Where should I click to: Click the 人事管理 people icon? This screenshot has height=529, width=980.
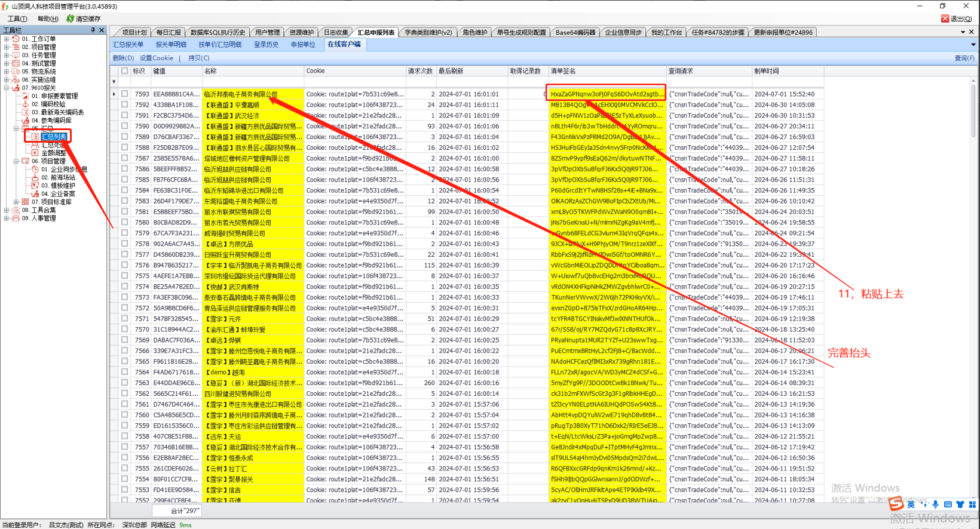pos(16,219)
